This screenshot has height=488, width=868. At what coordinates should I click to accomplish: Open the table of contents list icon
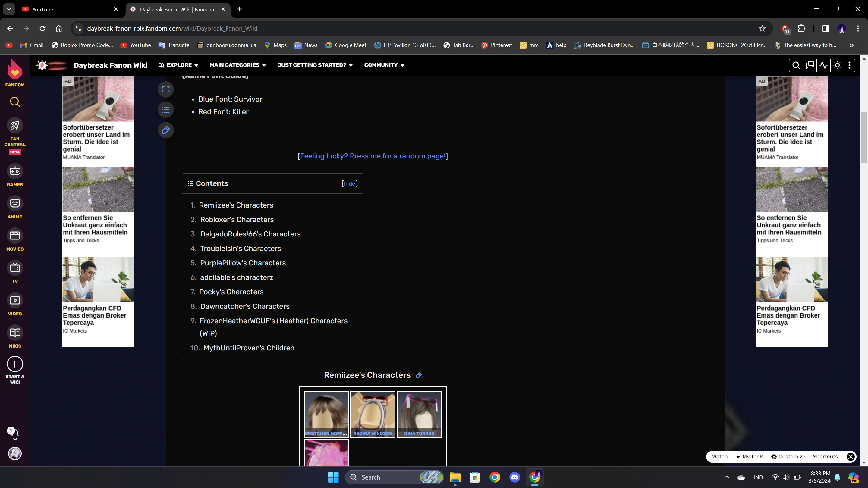[x=165, y=110]
